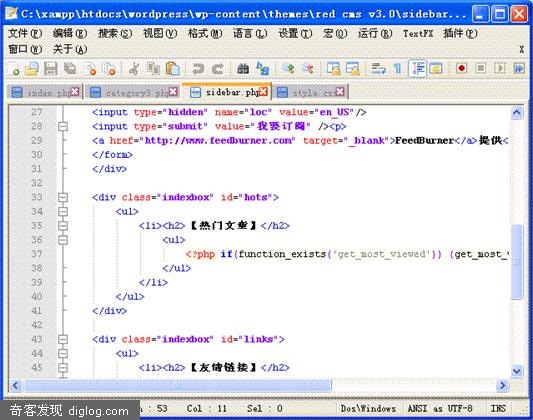The height and width of the screenshot is (420, 533).
Task: Click the Stop macro recording icon
Action: point(480,69)
